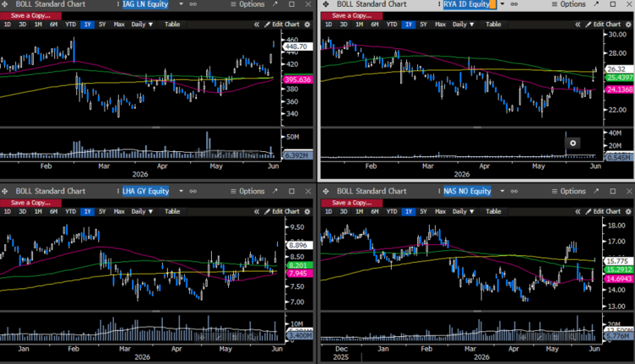Click Edit Chart in LHA GY panel

[x=282, y=211]
